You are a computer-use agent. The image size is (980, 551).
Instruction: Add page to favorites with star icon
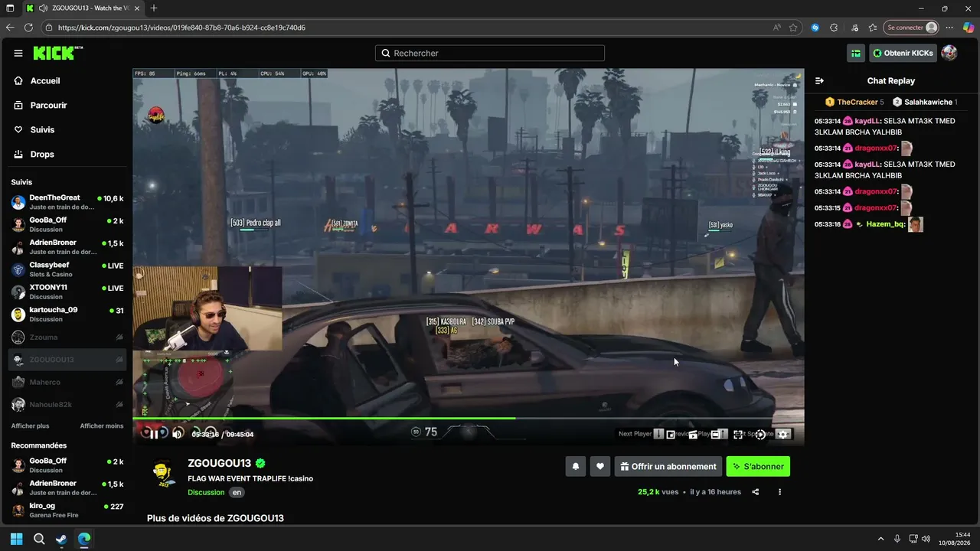point(794,28)
